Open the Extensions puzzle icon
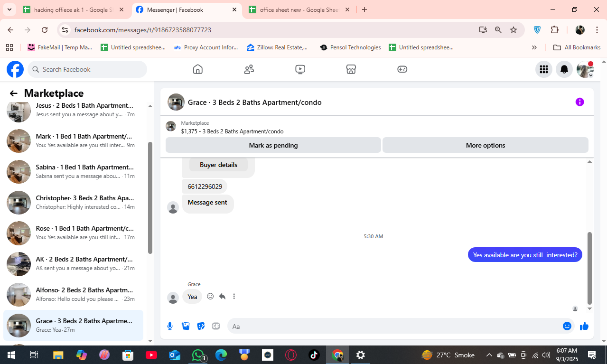 [554, 30]
